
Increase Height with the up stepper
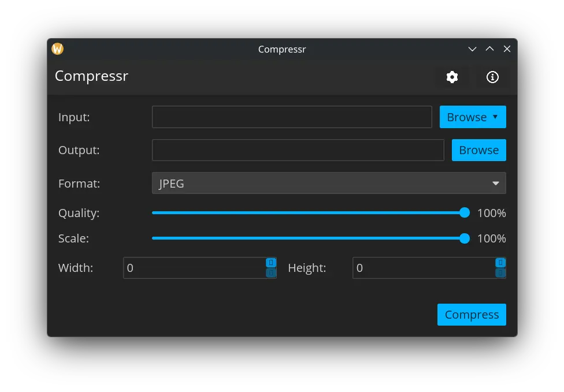coord(500,263)
